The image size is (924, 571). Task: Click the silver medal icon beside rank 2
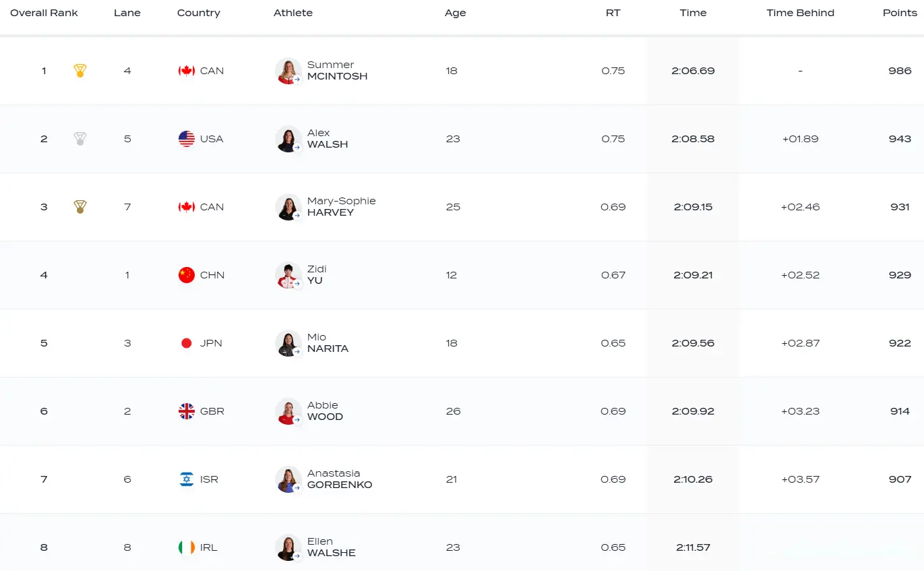coord(80,139)
